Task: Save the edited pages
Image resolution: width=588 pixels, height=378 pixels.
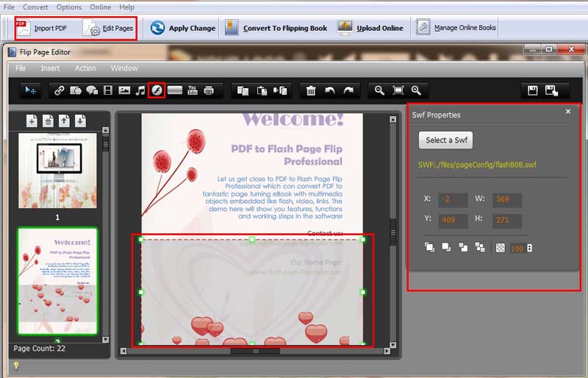Action: 532,90
